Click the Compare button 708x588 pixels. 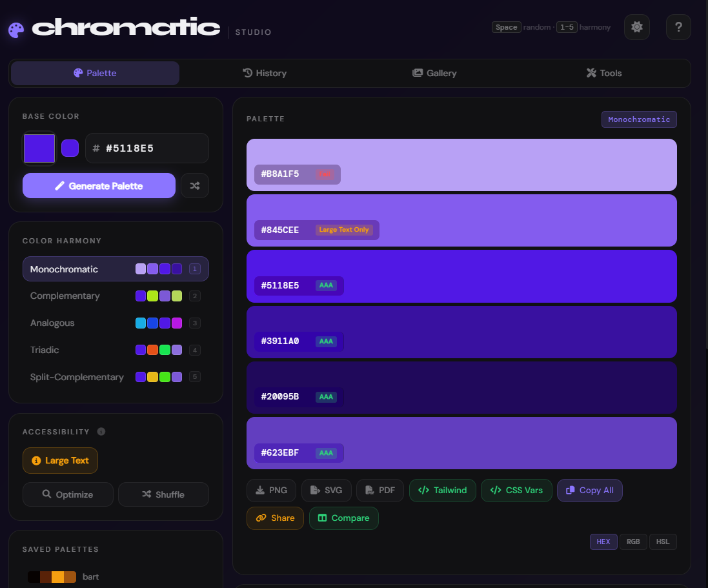point(343,518)
